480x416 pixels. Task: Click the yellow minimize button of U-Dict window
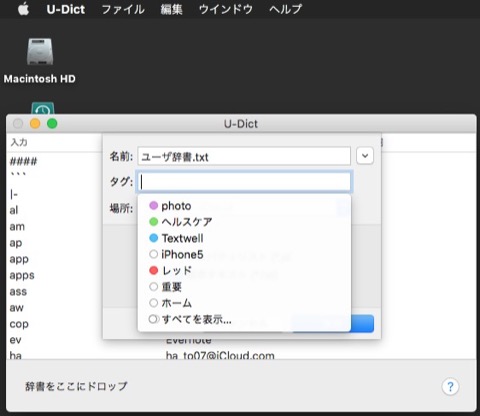point(35,124)
